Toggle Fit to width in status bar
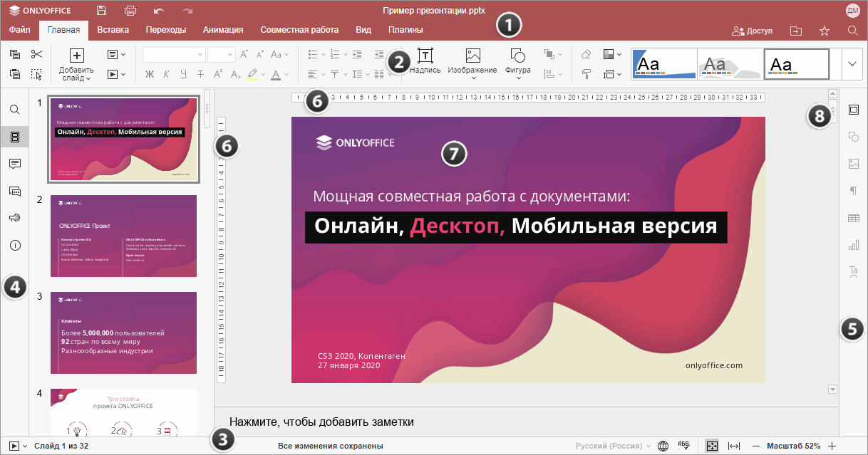Viewport: 868px width, 455px height. coord(734,446)
